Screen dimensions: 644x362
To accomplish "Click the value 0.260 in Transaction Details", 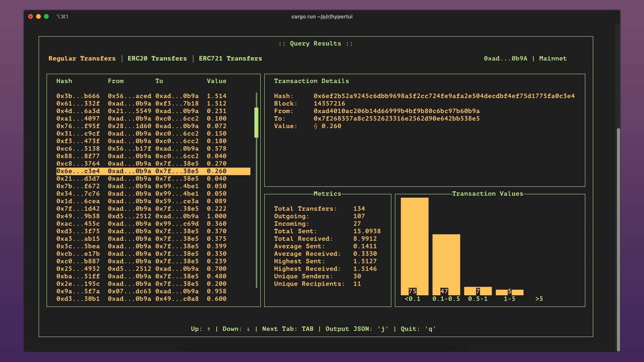I will coord(328,126).
